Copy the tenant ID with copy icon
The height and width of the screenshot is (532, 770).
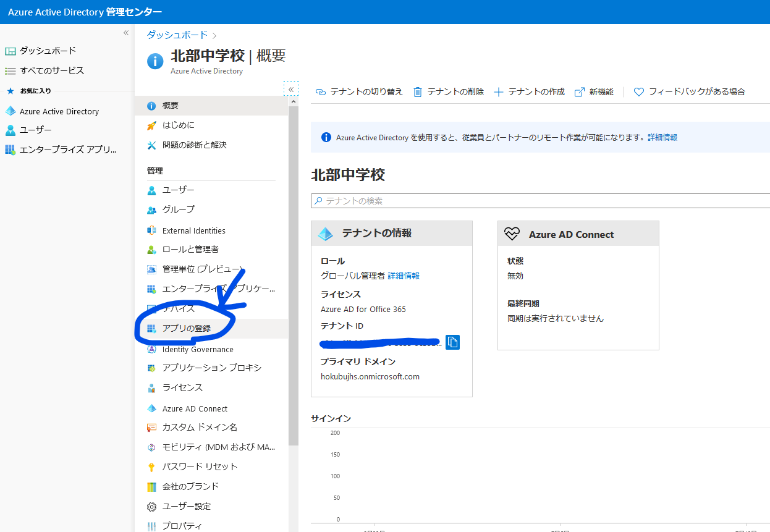[x=452, y=342]
